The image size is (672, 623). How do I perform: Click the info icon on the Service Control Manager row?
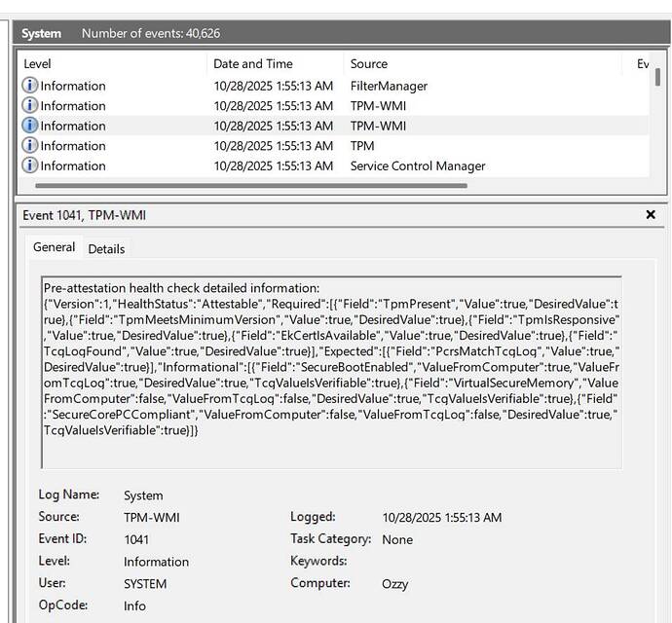click(x=29, y=165)
